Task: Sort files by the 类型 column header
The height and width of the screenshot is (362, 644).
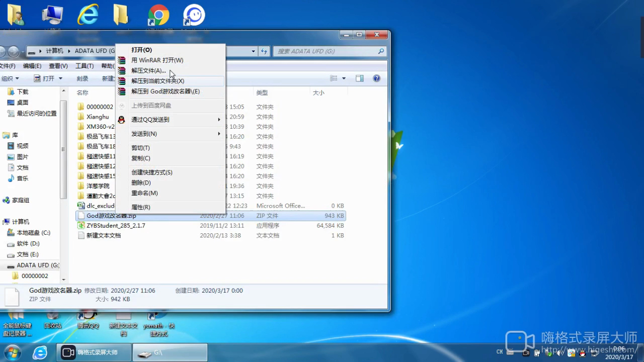Action: [x=262, y=93]
